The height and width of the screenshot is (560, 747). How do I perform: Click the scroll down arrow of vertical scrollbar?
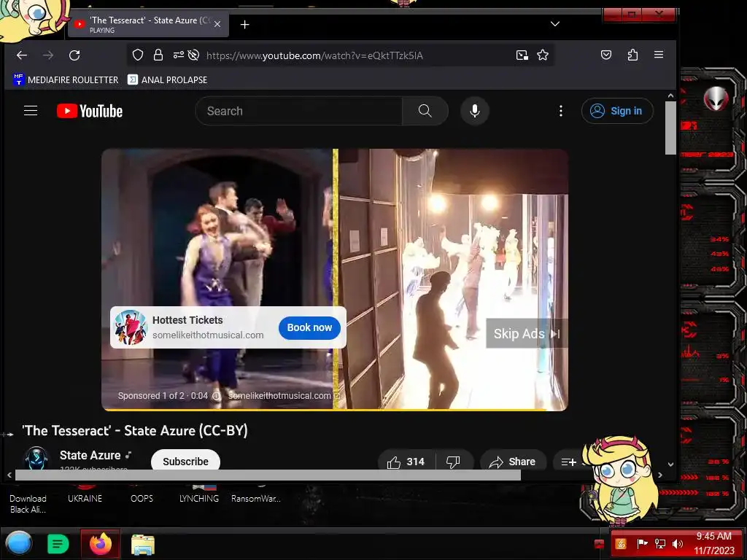(x=671, y=464)
